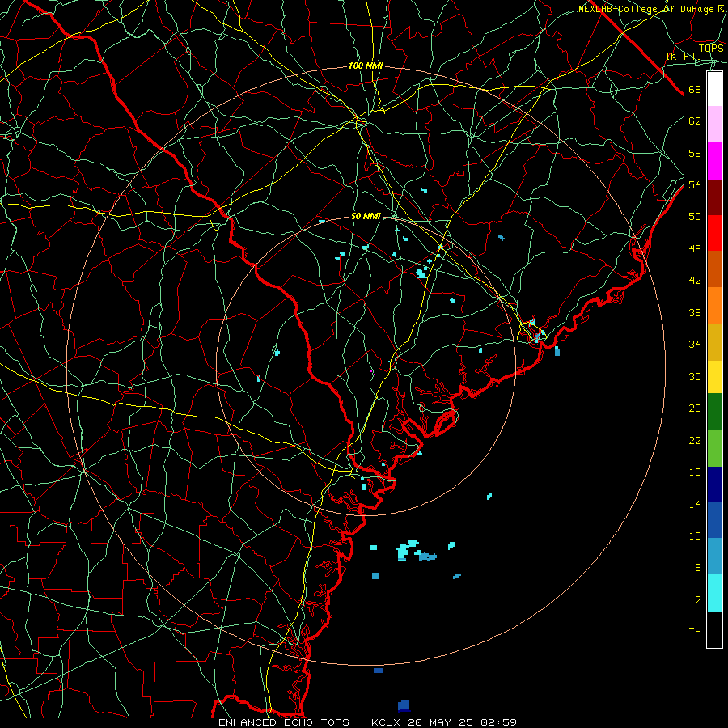Click the light green 26 K FT swatch

click(x=714, y=448)
